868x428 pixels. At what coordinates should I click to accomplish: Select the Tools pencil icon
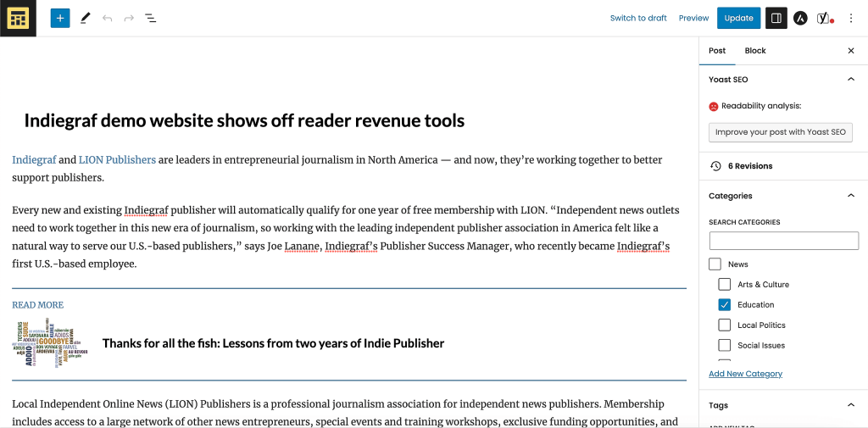coord(85,18)
